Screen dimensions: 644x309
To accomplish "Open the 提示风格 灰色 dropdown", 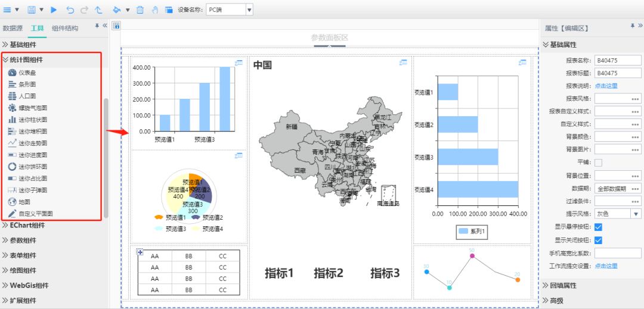I will pyautogui.click(x=636, y=214).
